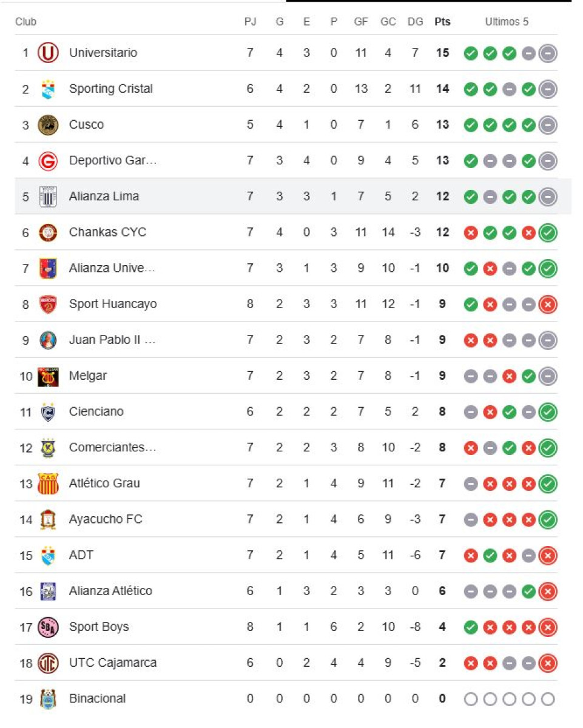
Task: Click the Deportivo Garcilaso red G crest
Action: coord(48,161)
